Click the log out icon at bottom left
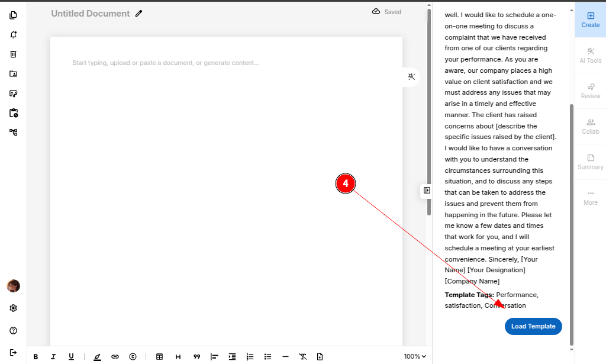 point(14,352)
